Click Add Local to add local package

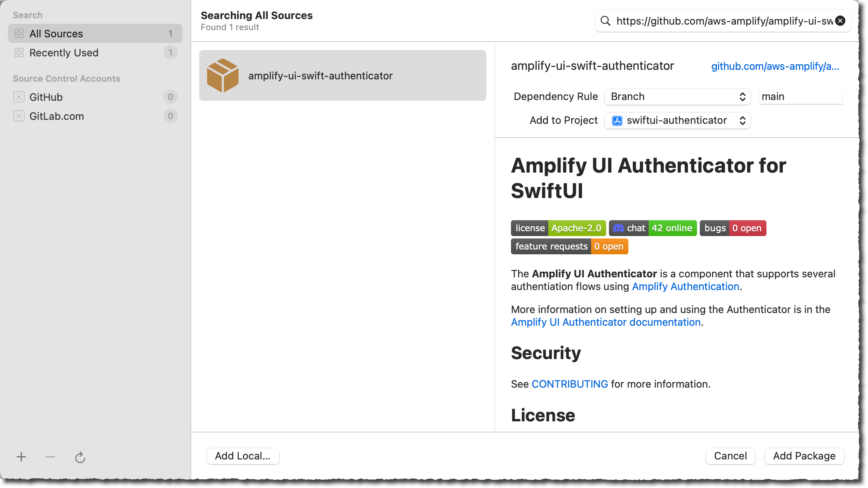pyautogui.click(x=243, y=456)
